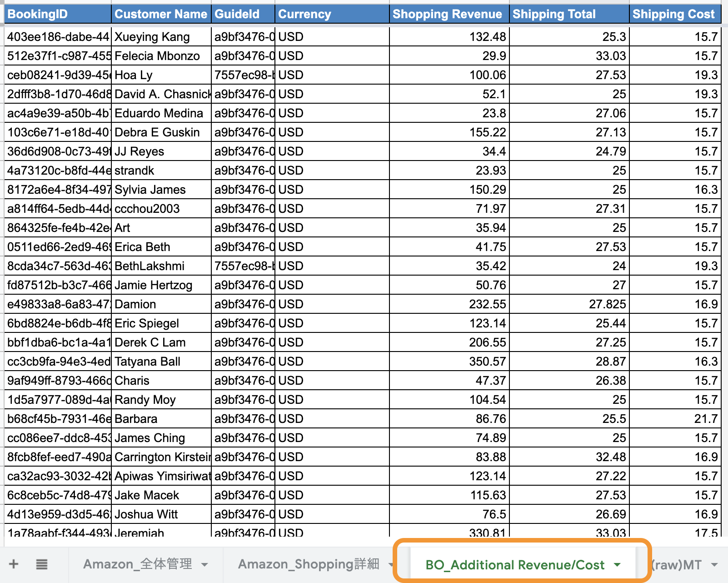Select the (raw)MT sheet tab
Image resolution: width=728 pixels, height=583 pixels.
tap(677, 565)
